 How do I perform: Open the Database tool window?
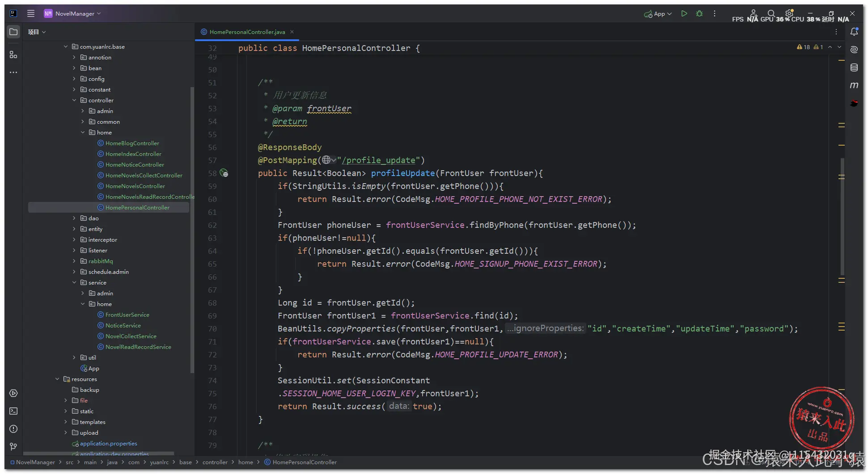point(854,67)
